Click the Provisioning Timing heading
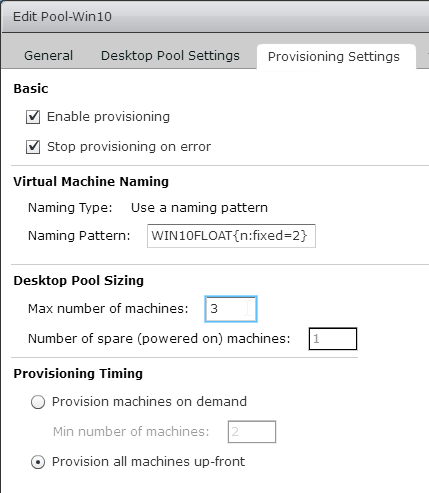 (78, 374)
